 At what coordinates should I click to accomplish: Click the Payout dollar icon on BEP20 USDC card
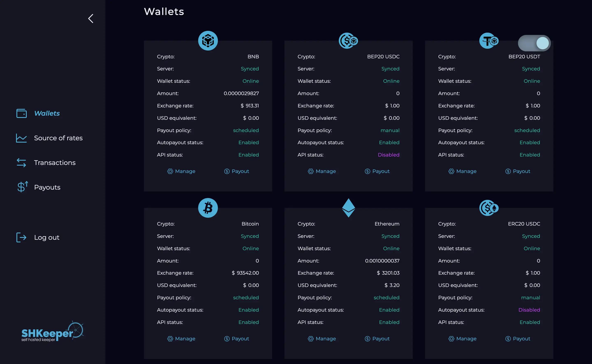(x=367, y=171)
